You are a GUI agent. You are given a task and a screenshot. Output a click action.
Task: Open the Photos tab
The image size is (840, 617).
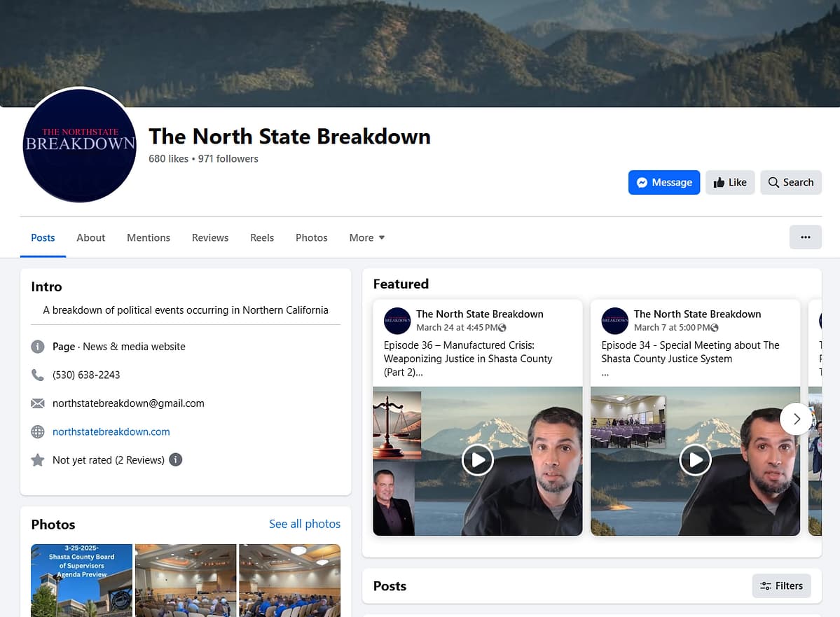click(x=311, y=238)
